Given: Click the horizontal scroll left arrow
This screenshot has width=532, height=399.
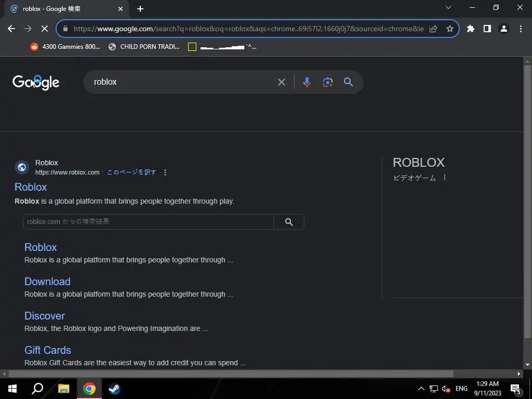Looking at the screenshot, I should (4, 374).
